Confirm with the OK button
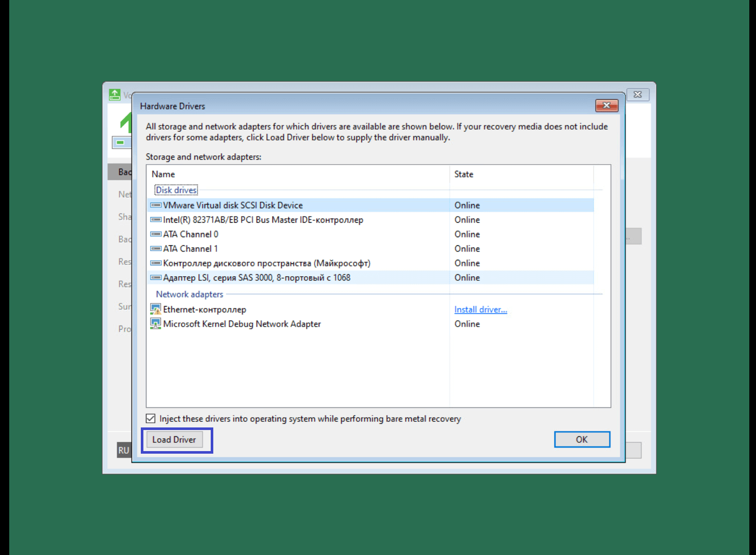The width and height of the screenshot is (756, 555). pyautogui.click(x=582, y=439)
